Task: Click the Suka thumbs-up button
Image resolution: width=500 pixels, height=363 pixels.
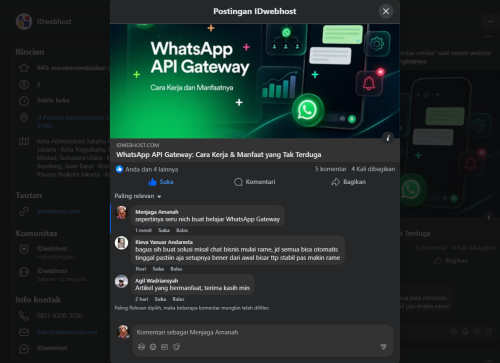Action: 161,182
